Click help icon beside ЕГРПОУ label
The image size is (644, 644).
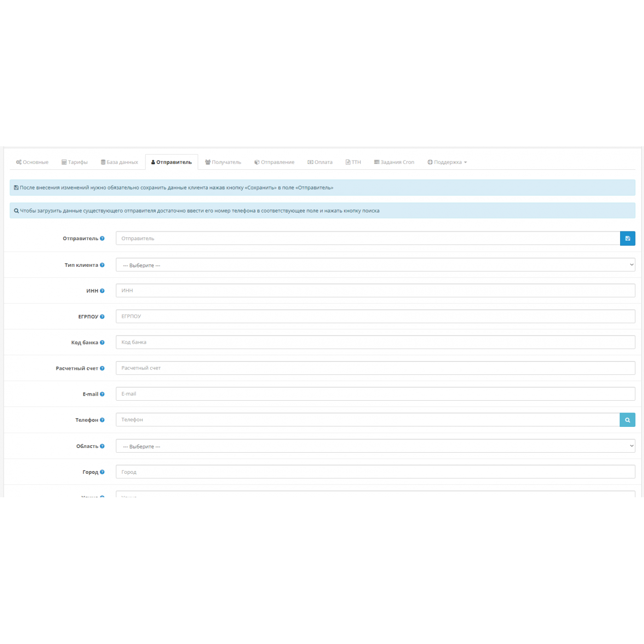(102, 316)
